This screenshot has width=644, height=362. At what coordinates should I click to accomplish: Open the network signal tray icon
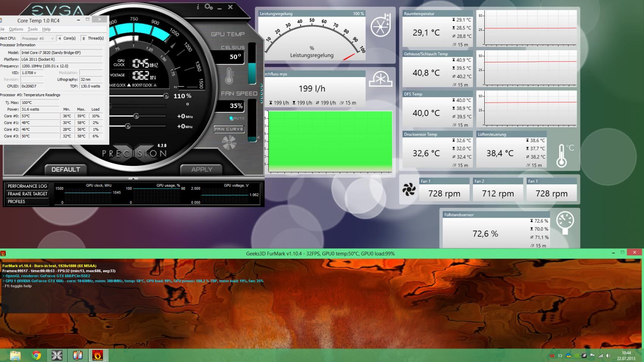(x=600, y=356)
